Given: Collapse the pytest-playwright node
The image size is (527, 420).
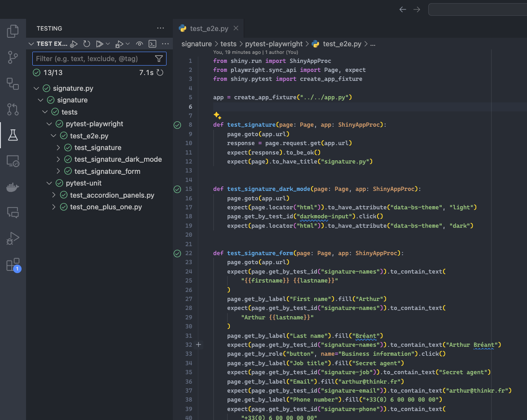Looking at the screenshot, I should (x=49, y=124).
